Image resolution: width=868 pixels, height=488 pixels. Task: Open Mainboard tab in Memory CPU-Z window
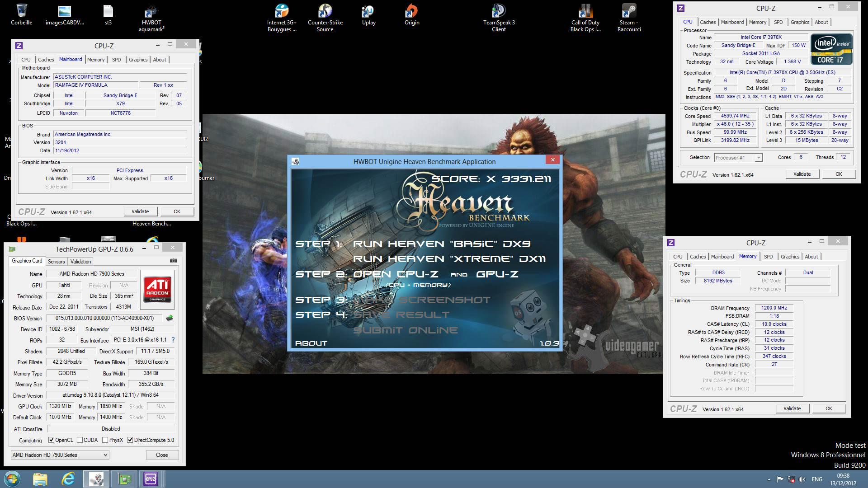pyautogui.click(x=722, y=257)
